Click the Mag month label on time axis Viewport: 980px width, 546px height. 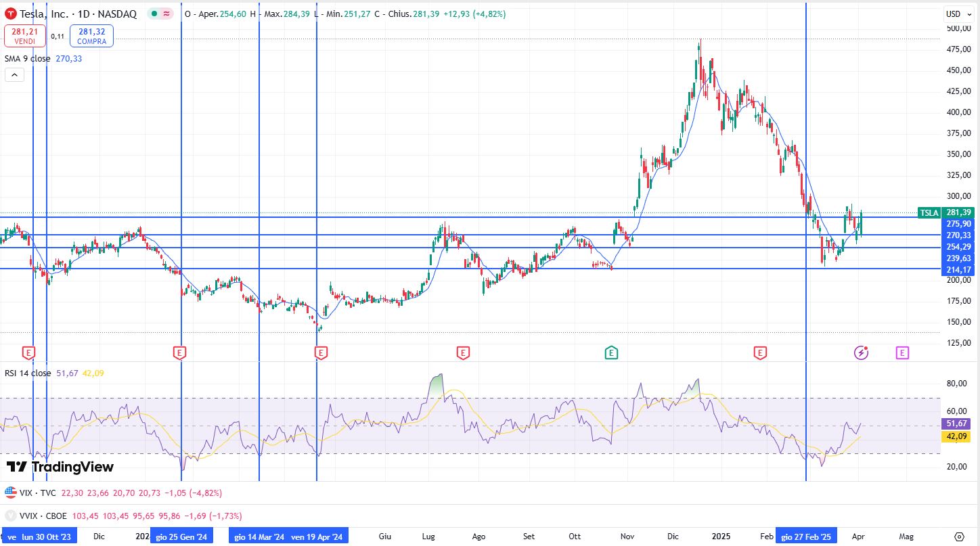click(906, 537)
